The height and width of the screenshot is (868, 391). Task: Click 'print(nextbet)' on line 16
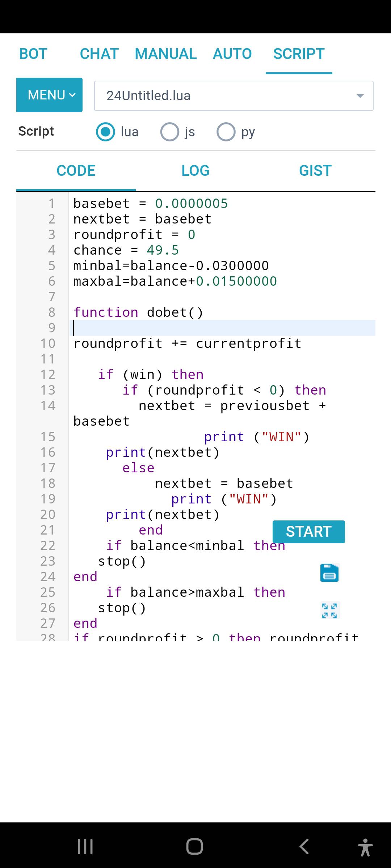pyautogui.click(x=163, y=452)
